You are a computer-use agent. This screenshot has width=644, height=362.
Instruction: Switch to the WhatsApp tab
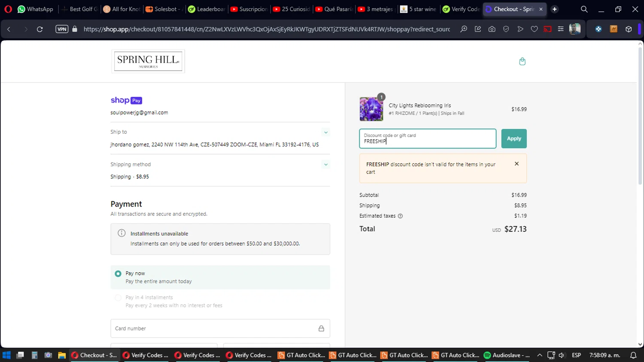(35, 9)
